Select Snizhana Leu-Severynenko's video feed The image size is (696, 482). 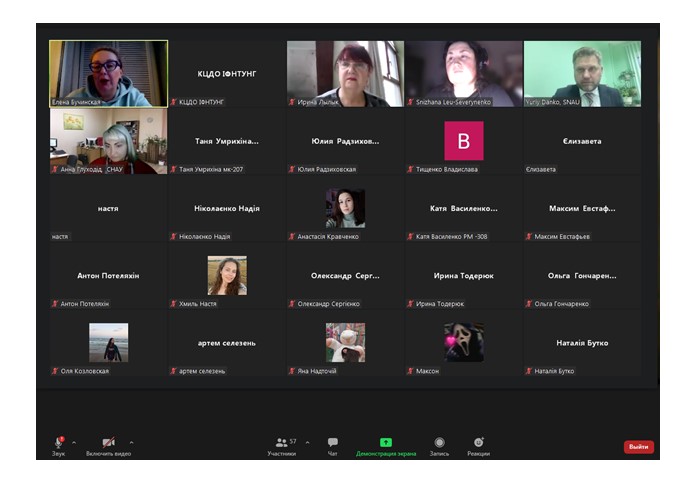click(463, 72)
